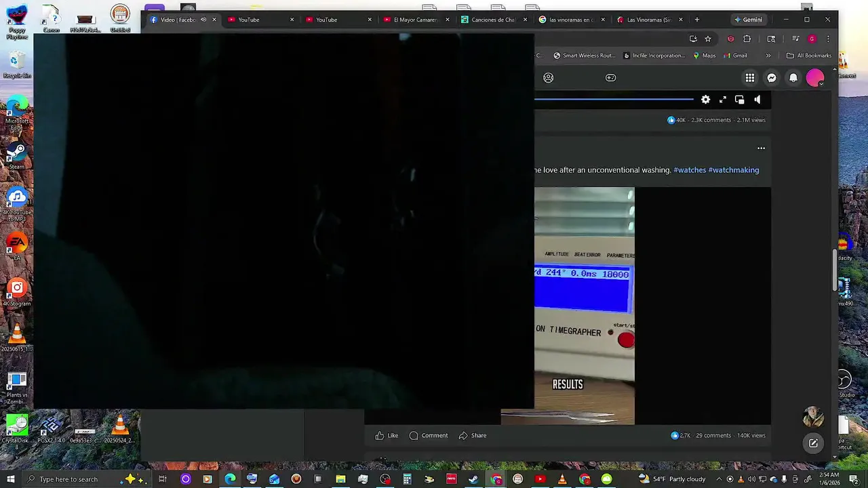
Task: Switch to las vinoramas en Google tab
Action: [x=571, y=20]
